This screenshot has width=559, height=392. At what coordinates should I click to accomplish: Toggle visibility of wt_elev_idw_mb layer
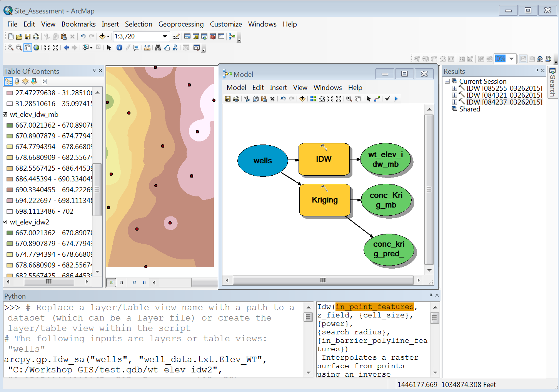pos(5,115)
